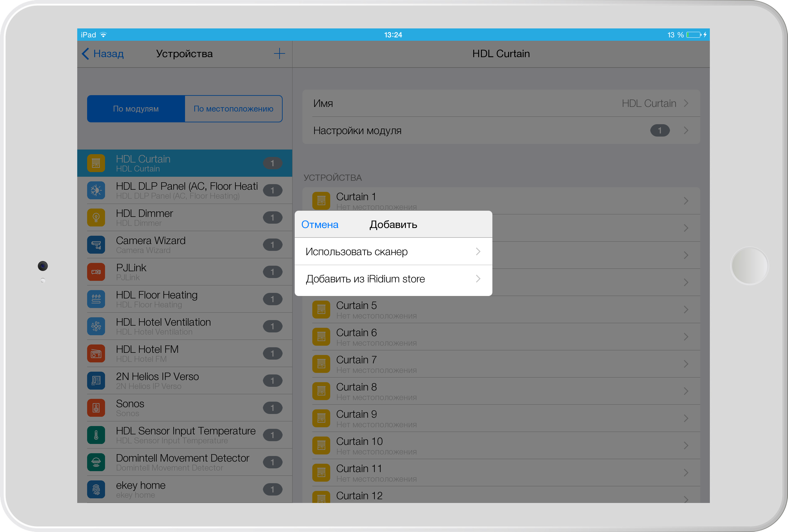Select HDL Floor Heating module name
Viewport: 788px width, 532px height.
coord(157,295)
